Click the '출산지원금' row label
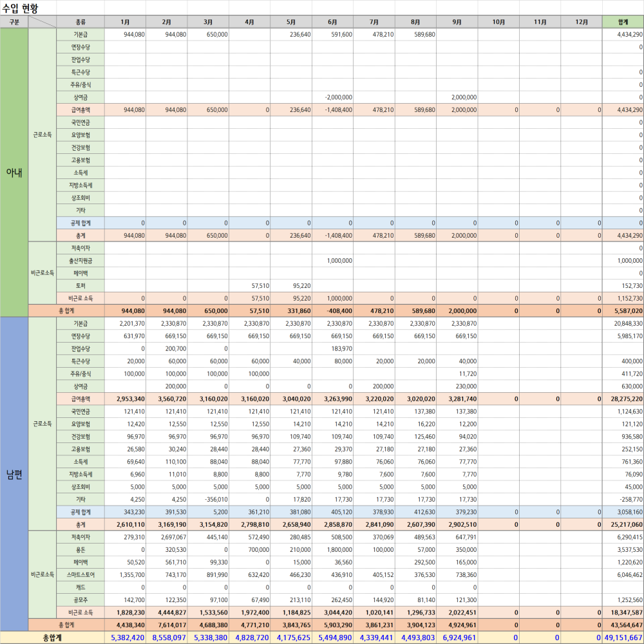The image size is (644, 644). pos(80,260)
